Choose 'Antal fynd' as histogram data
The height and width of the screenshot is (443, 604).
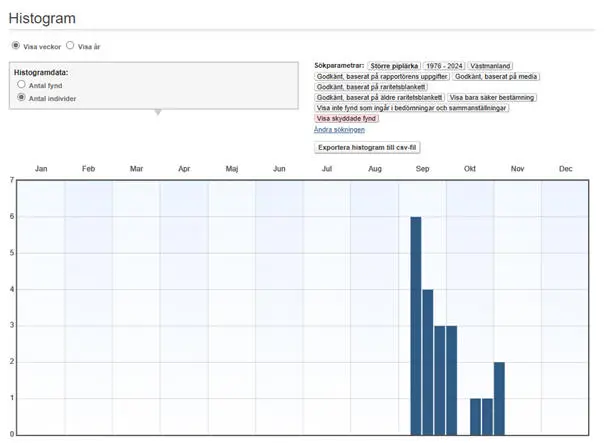[x=21, y=86]
